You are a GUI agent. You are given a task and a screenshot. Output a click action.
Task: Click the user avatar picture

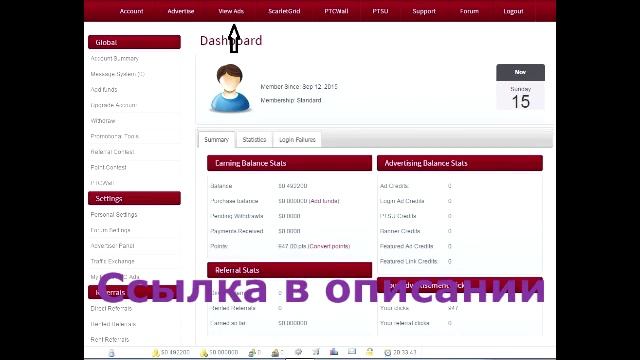(230, 88)
